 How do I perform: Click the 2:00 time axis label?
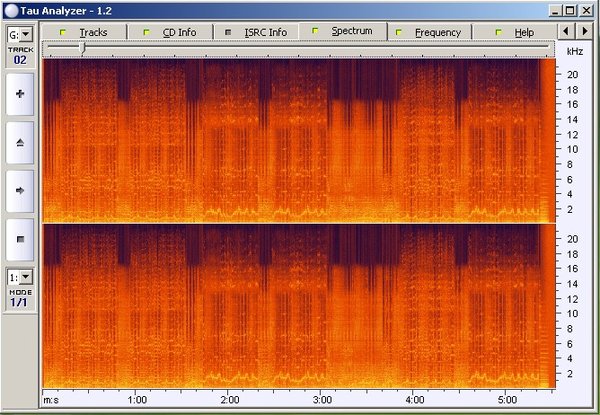click(x=230, y=400)
